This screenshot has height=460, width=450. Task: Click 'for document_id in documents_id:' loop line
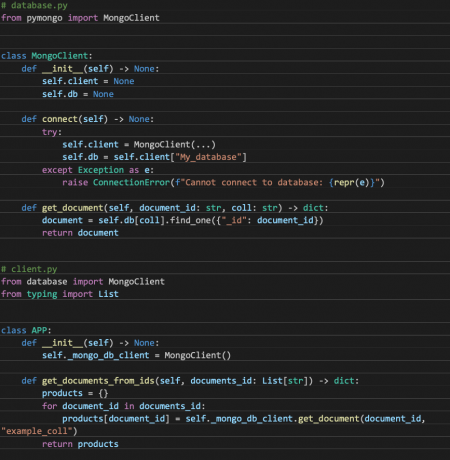[124, 406]
